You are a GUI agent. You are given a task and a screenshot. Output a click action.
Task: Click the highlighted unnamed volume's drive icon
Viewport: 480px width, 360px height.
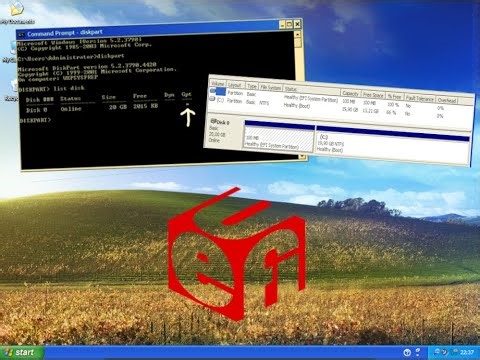213,90
